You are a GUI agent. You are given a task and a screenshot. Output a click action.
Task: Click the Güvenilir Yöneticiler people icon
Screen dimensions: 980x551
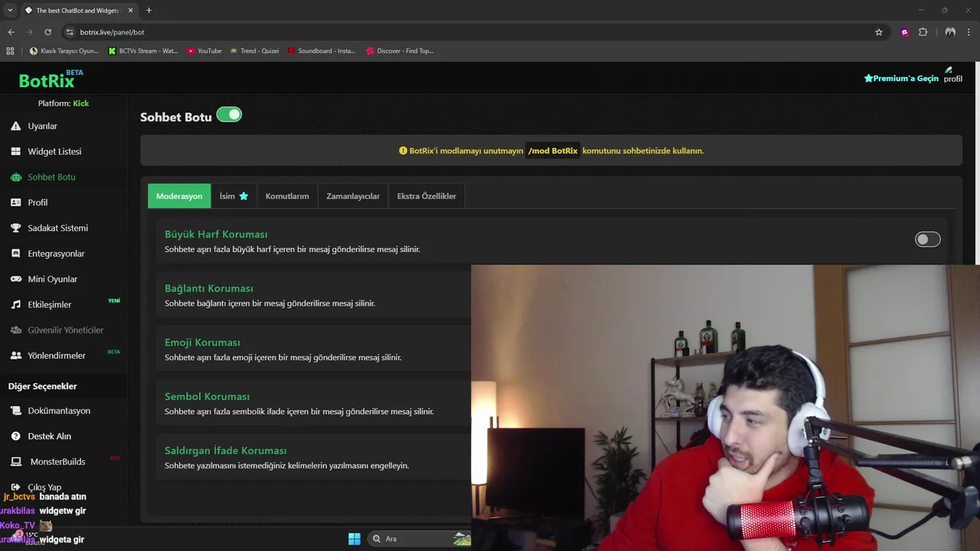point(15,330)
